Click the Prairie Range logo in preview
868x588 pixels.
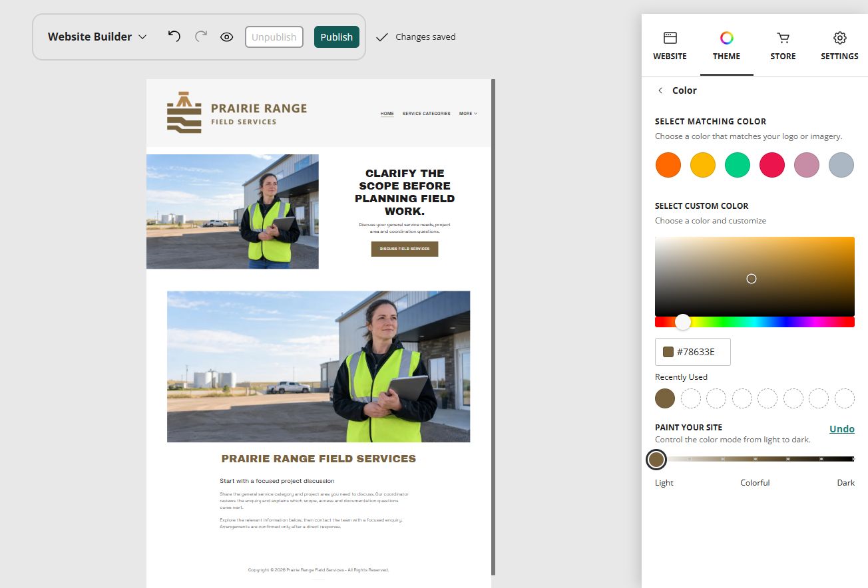237,113
